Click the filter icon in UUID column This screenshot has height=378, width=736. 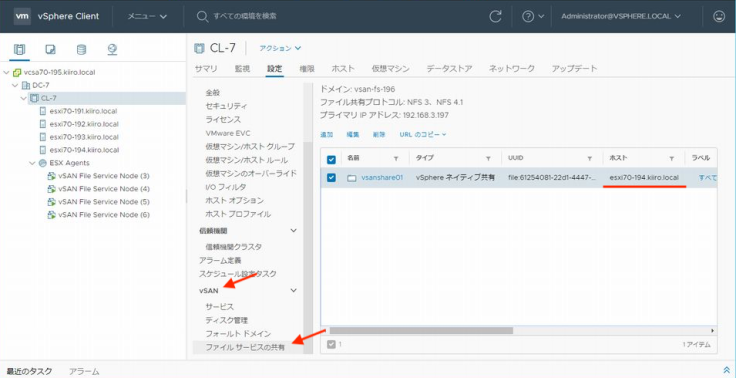point(590,159)
